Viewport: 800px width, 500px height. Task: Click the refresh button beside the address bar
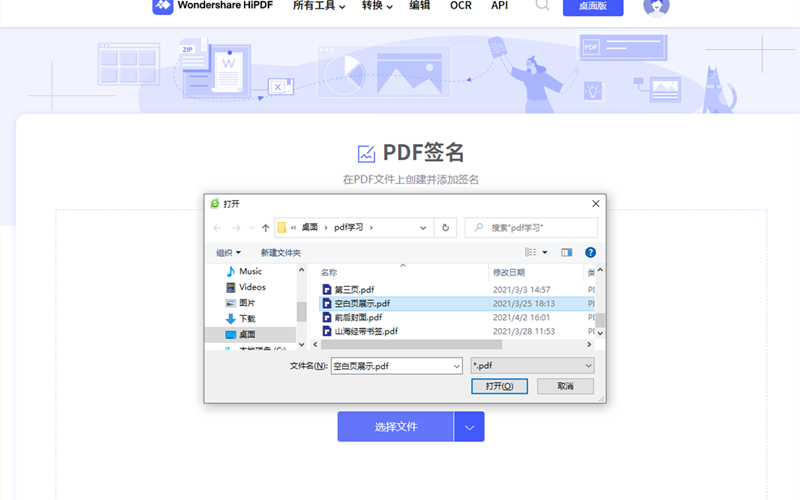(x=446, y=228)
